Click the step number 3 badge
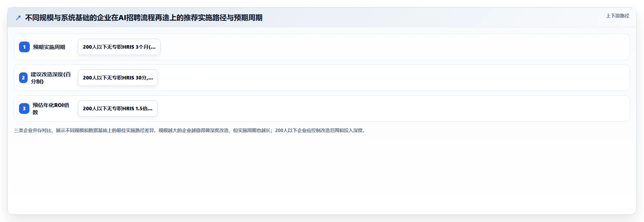This screenshot has width=644, height=222. point(24,108)
